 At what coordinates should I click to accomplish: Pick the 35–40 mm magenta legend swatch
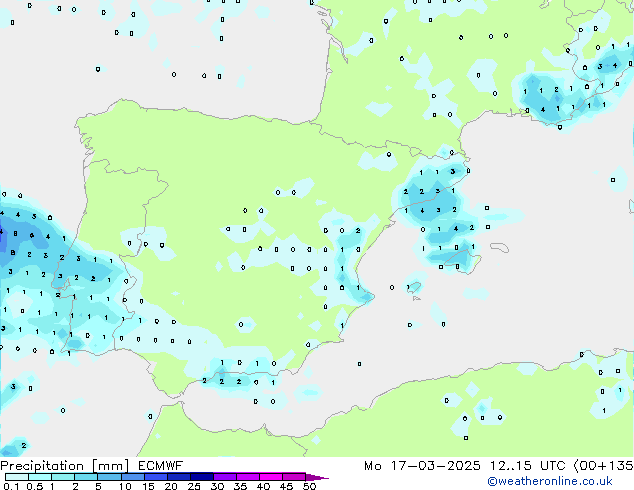248,477
